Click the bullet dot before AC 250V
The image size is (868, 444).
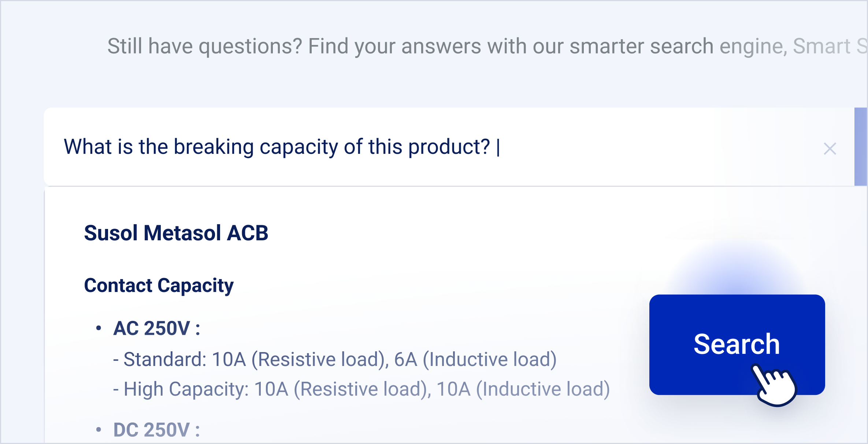pos(98,328)
